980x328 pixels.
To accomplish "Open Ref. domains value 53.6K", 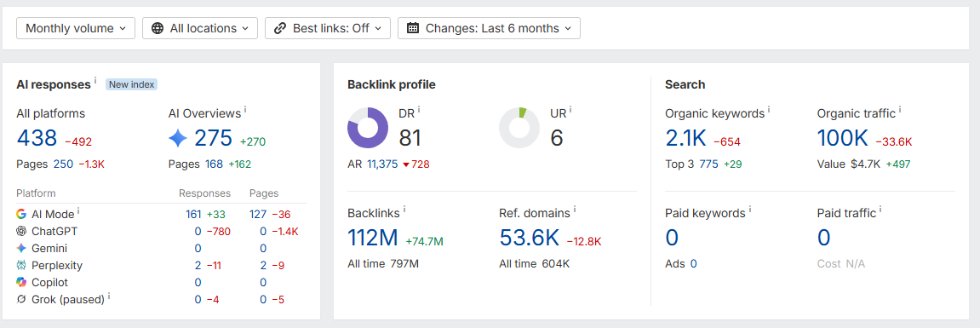I will click(530, 238).
